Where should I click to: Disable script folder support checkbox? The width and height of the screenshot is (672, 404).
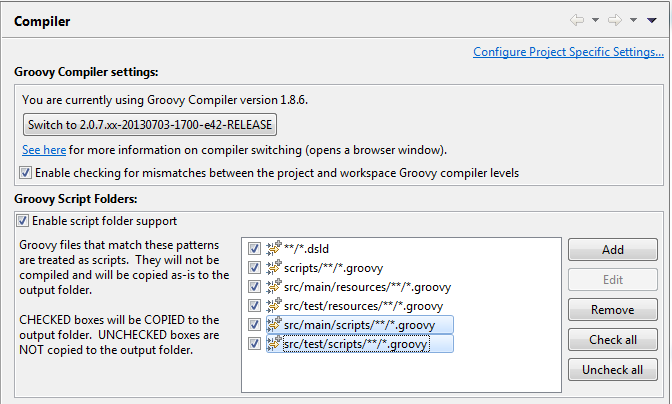[22, 220]
